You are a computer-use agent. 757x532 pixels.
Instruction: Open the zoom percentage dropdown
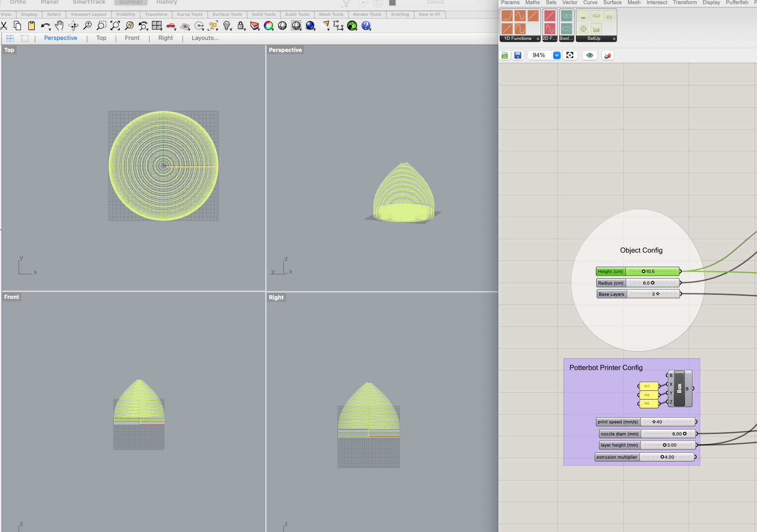(x=557, y=55)
